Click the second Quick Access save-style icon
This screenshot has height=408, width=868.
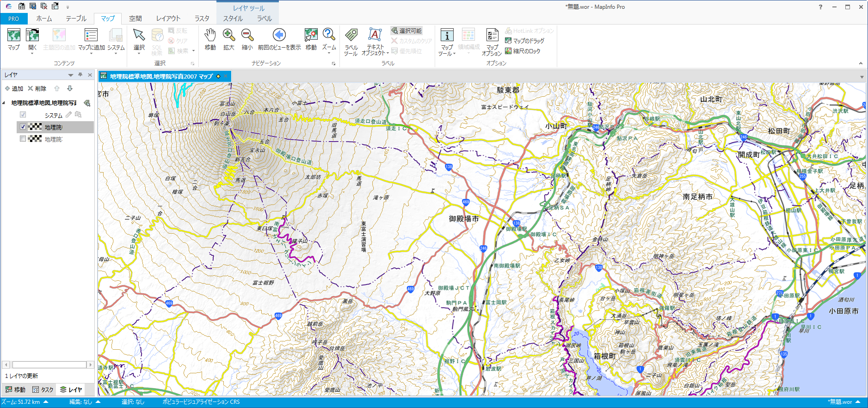33,6
